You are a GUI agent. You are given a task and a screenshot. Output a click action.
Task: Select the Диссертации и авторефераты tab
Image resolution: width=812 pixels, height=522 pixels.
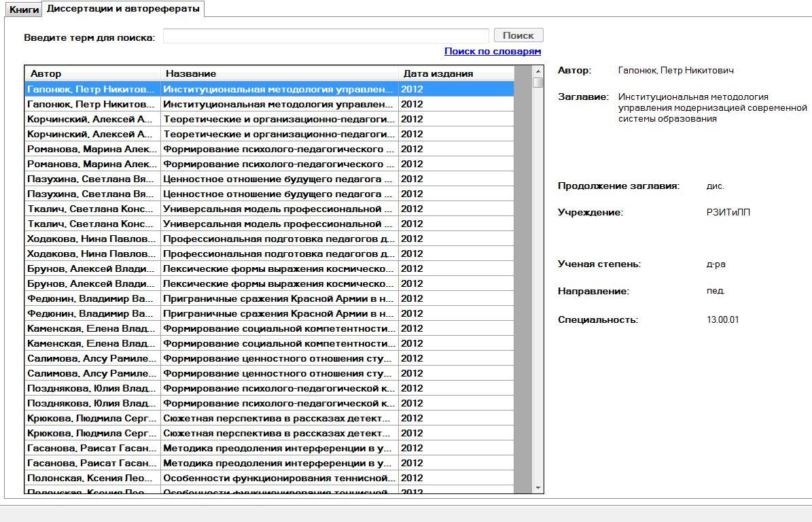click(x=123, y=8)
